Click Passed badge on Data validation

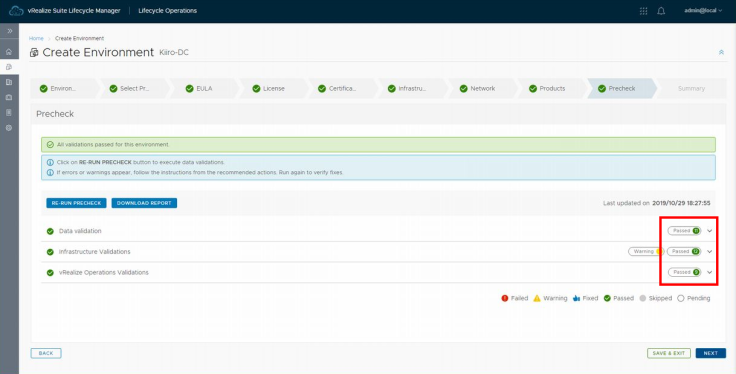[684, 231]
